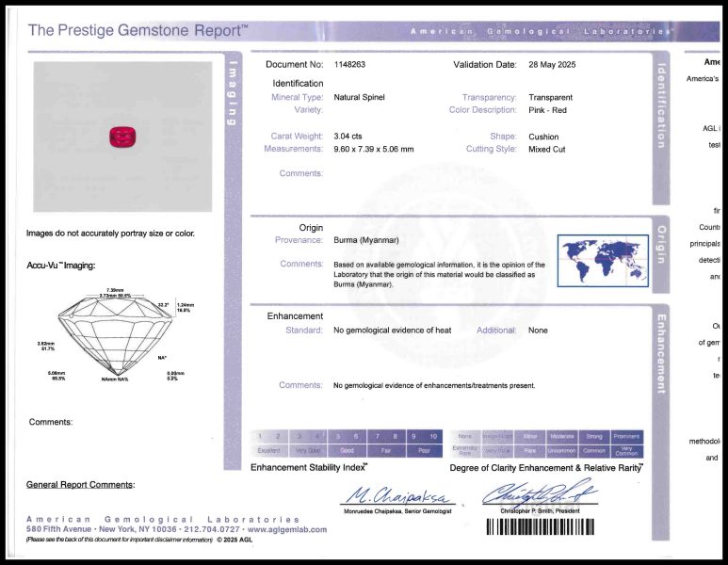Click the General Report Comments heading
The image size is (728, 565).
[x=80, y=485]
